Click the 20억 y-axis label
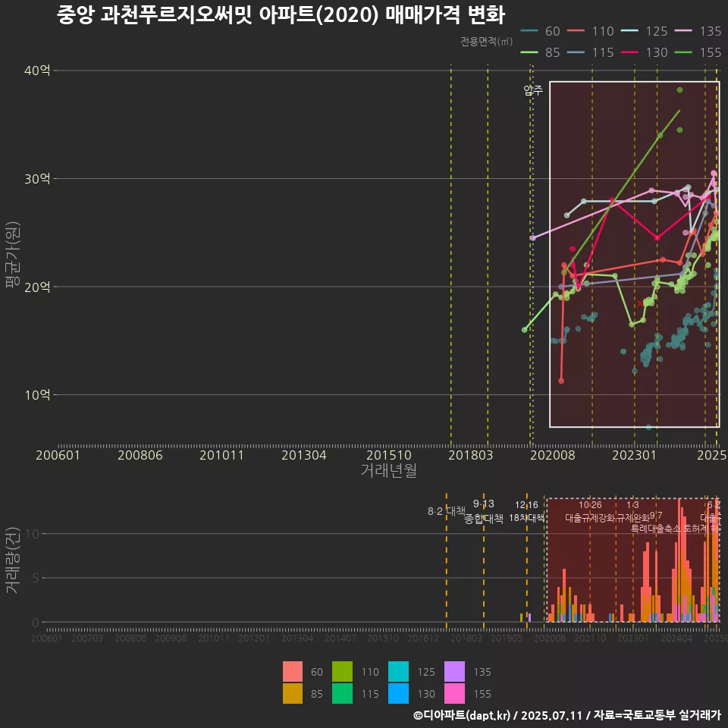Image resolution: width=728 pixels, height=728 pixels. [37, 287]
